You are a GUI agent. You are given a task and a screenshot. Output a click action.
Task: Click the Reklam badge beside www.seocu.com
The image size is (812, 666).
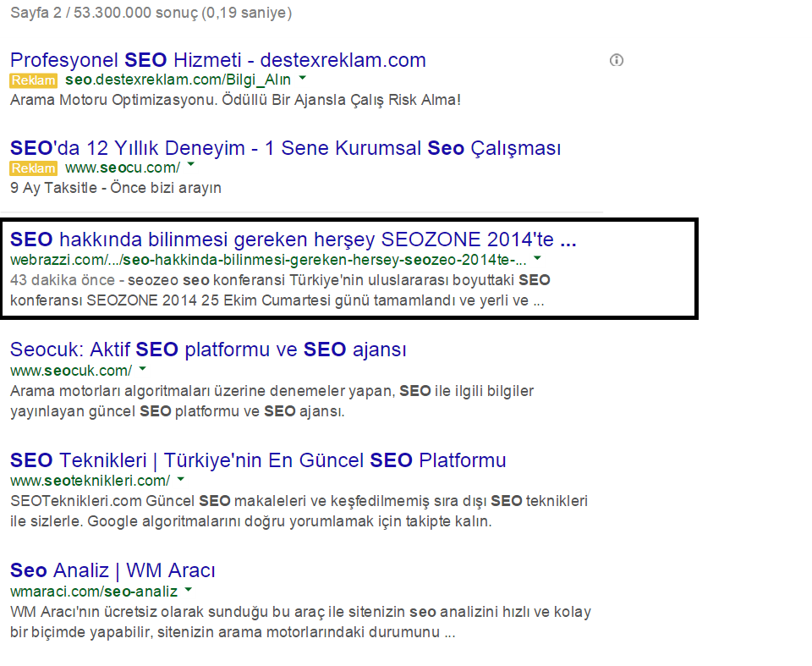(x=33, y=168)
